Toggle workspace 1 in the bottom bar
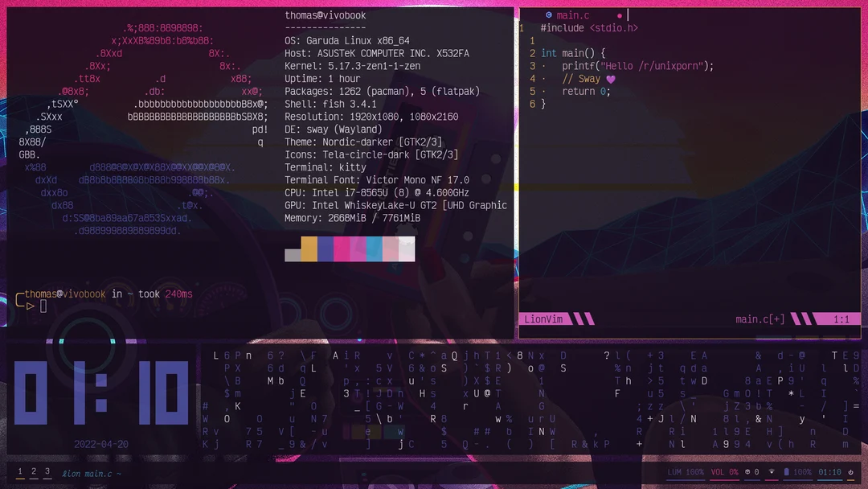The image size is (868, 489). (x=20, y=472)
